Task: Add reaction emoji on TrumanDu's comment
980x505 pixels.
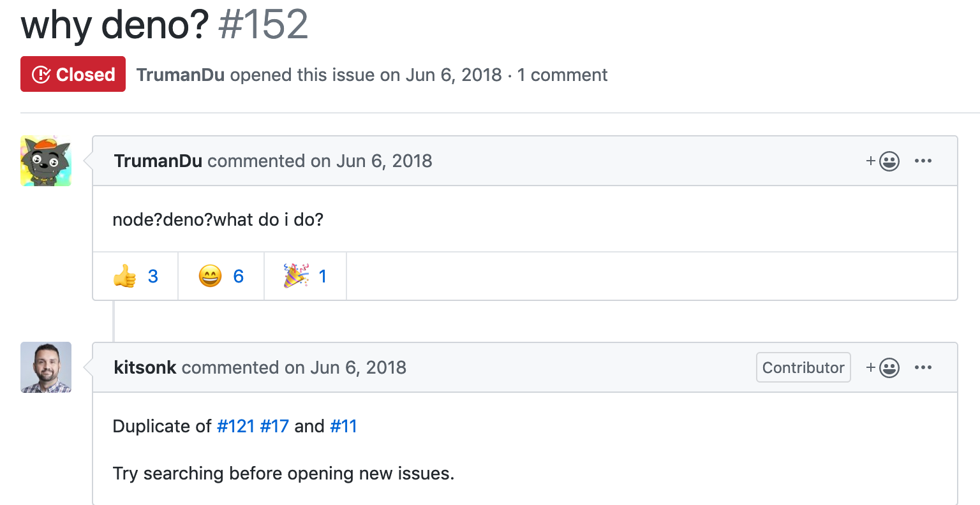Action: 883,161
